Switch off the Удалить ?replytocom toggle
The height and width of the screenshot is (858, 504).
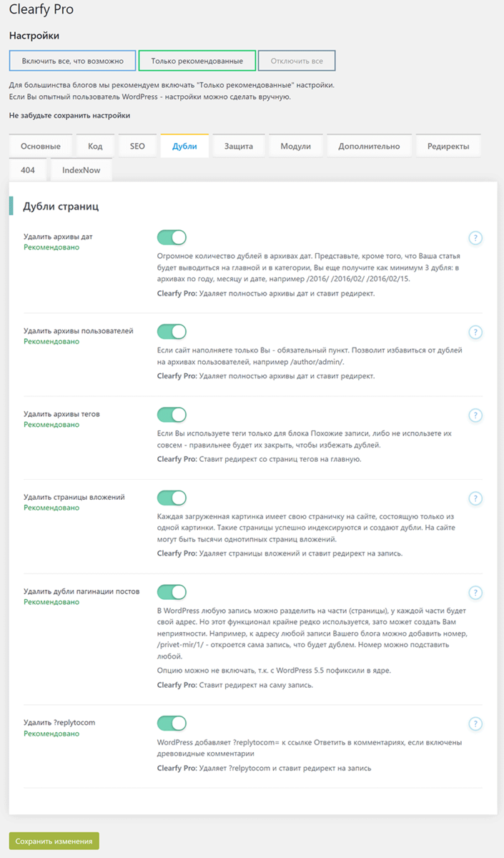point(172,723)
